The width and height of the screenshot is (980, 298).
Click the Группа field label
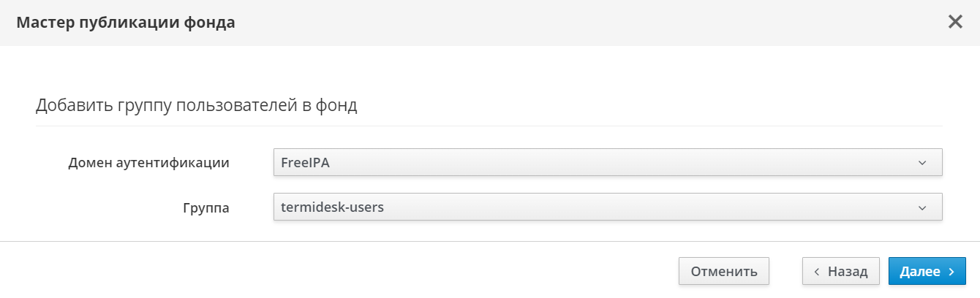click(206, 208)
